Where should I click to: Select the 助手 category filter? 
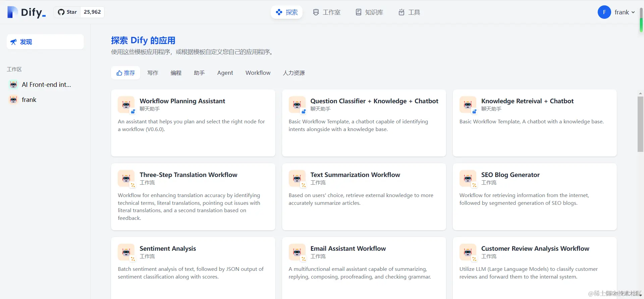[199, 73]
